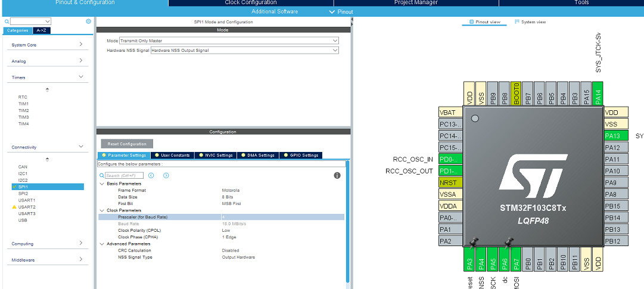644x289 pixels.
Task: Click pin PA13 on the chip
Action: (x=616, y=136)
